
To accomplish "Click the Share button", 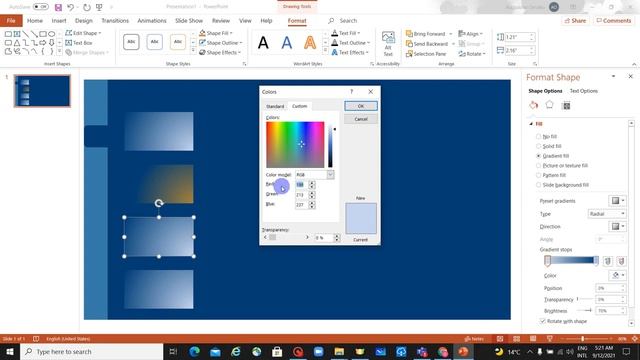I will 575,20.
